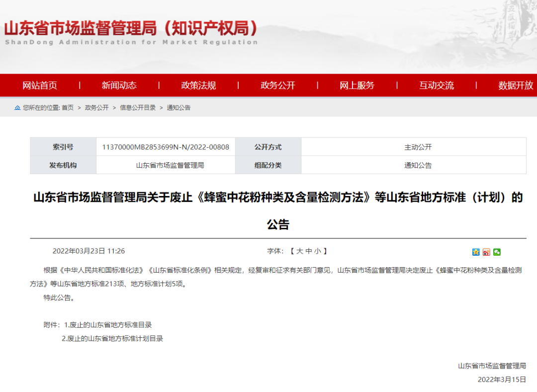Open attachment 1 废止的山东省地方标准目录
The width and height of the screenshot is (537, 392).
click(x=110, y=325)
